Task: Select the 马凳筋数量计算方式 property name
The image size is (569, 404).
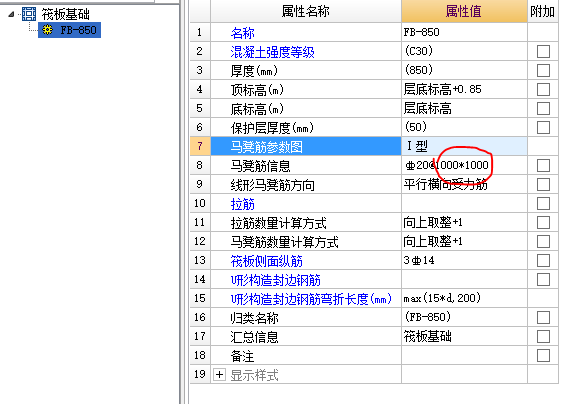Action: (284, 242)
